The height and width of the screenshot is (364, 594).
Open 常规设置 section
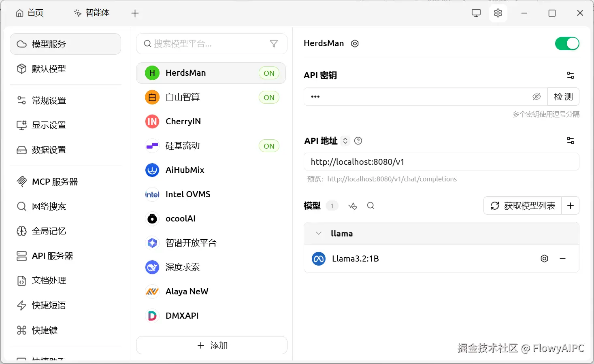tap(65, 100)
